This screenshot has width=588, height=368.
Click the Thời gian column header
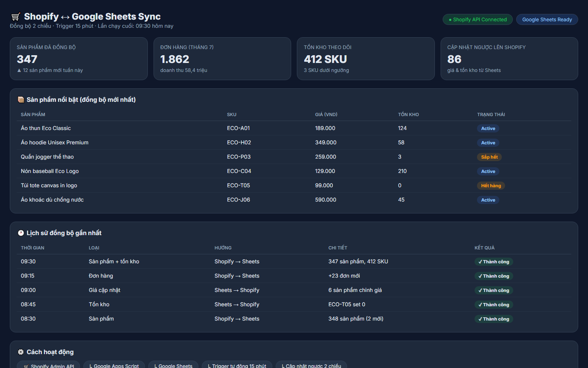(x=33, y=248)
